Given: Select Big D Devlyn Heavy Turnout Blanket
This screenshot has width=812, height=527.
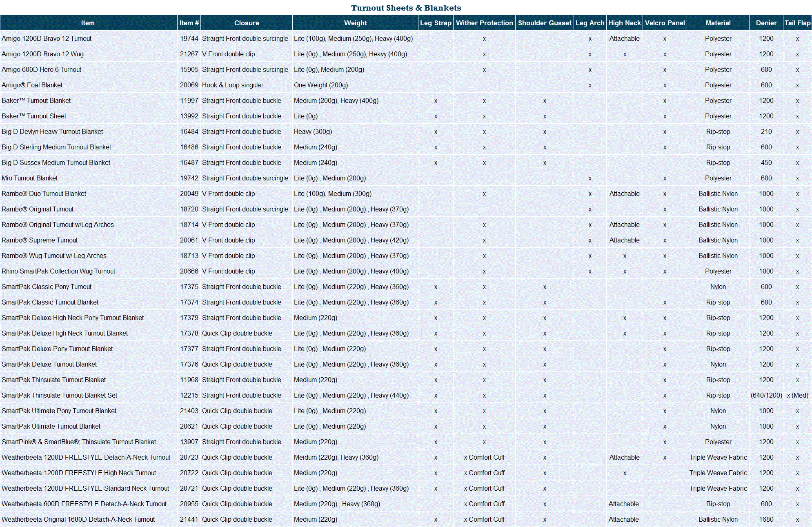Looking at the screenshot, I should pyautogui.click(x=52, y=131).
